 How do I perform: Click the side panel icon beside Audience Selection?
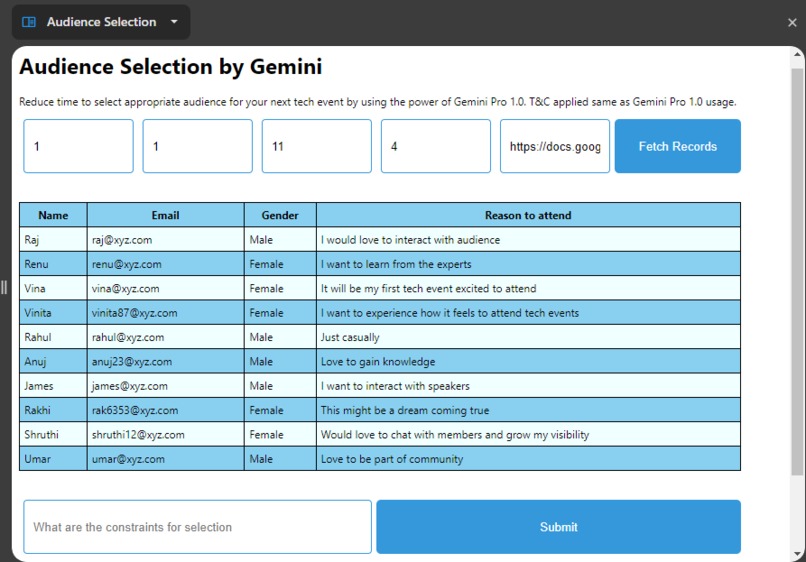point(29,22)
